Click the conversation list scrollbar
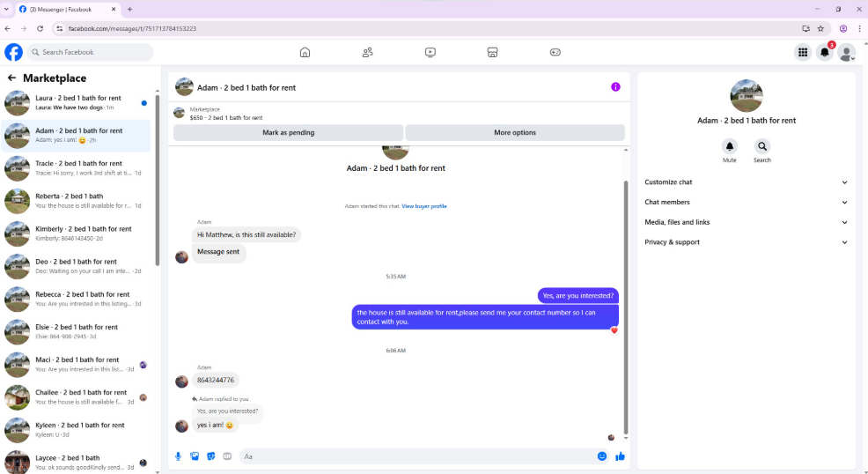Viewport: 868px width, 474px height. [x=158, y=180]
